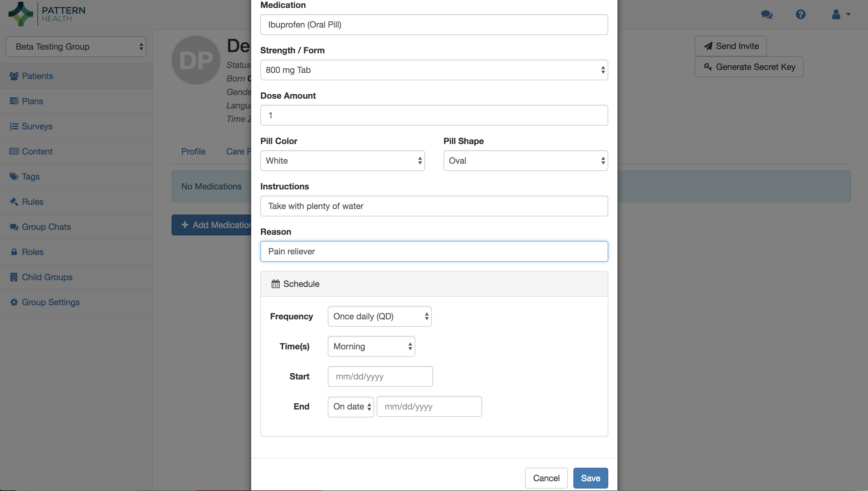Click the chat messages icon in header
The height and width of the screenshot is (491, 868).
767,14
